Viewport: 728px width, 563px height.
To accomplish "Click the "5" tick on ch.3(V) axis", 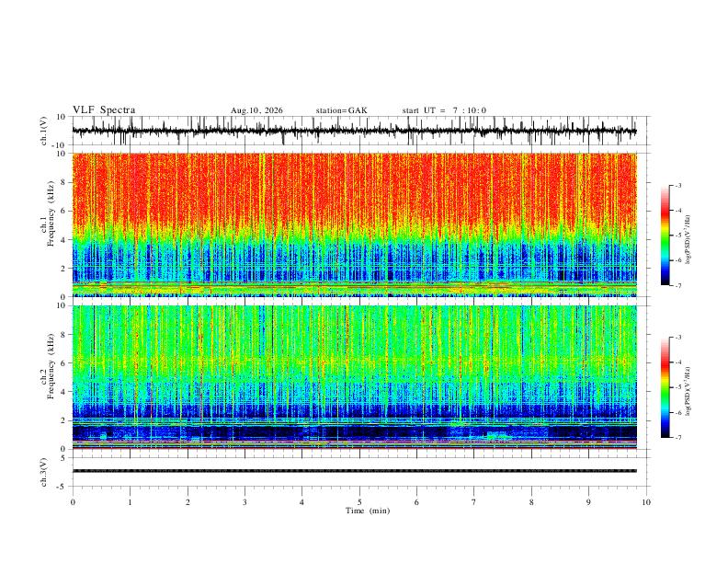I will pos(63,458).
